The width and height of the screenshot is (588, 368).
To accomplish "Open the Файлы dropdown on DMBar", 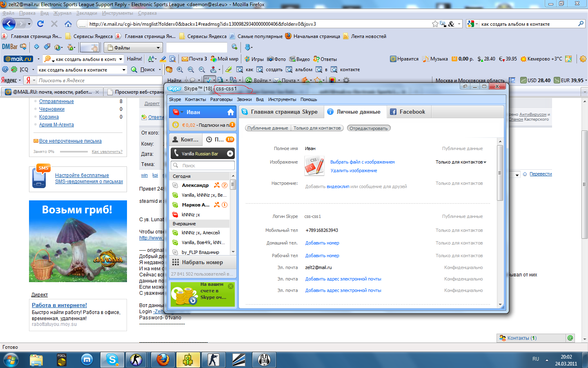I will pos(133,47).
